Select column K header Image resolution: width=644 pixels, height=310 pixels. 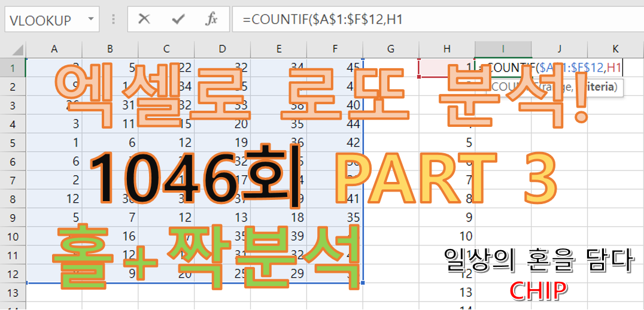(615, 49)
